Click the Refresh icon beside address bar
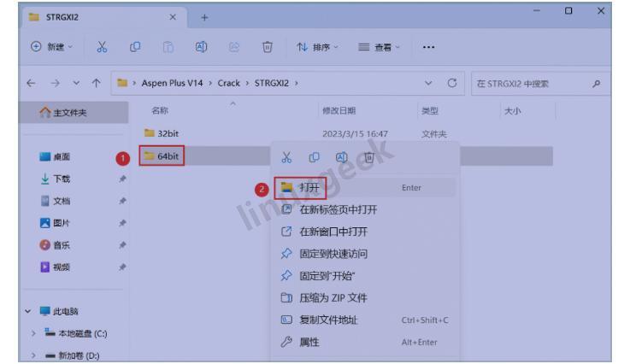 452,83
